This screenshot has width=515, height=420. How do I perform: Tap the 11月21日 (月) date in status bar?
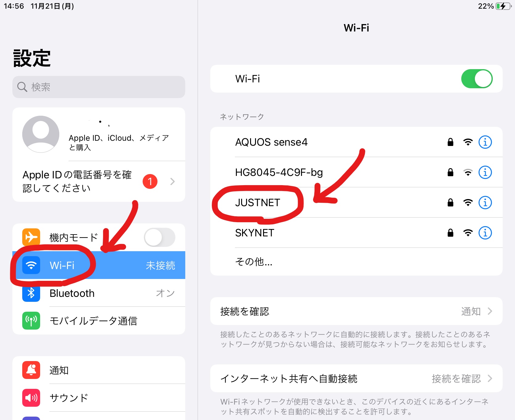click(52, 6)
